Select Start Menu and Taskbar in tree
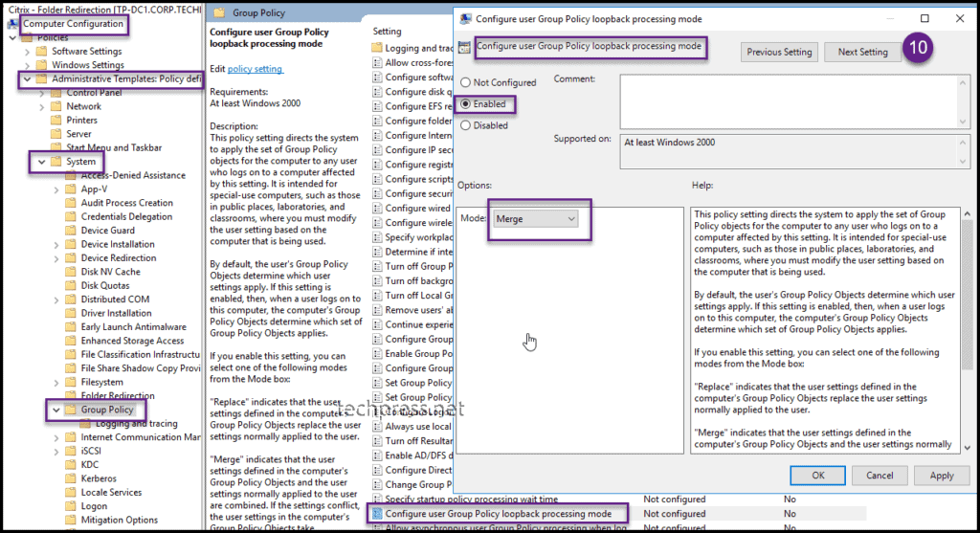This screenshot has height=533, width=980. click(x=114, y=147)
